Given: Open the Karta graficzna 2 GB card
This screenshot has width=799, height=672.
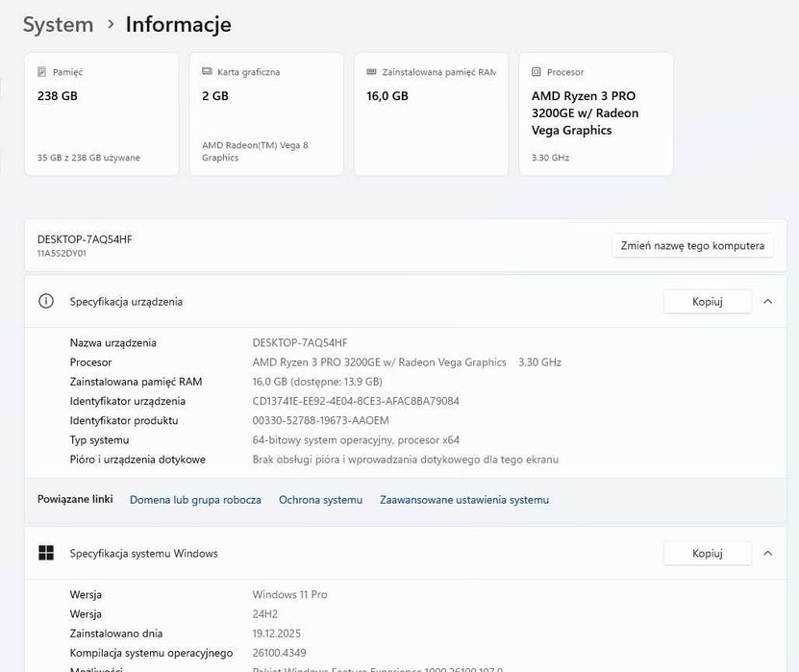Looking at the screenshot, I should click(x=266, y=114).
